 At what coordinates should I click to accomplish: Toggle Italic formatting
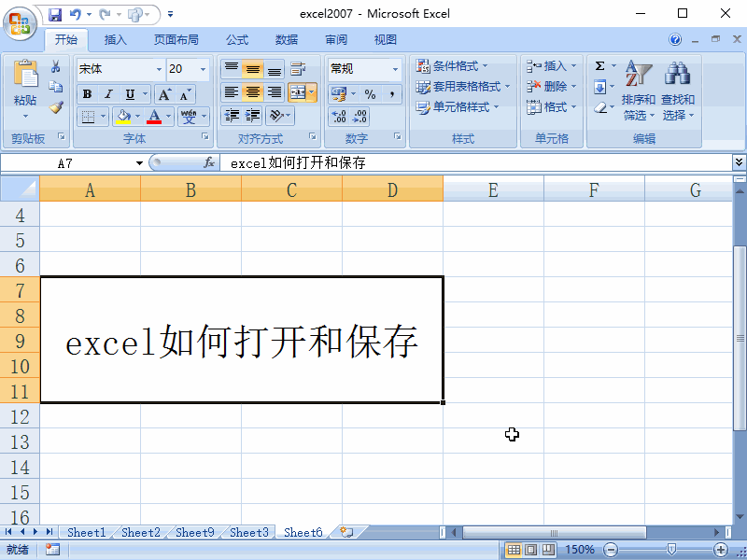tap(106, 93)
